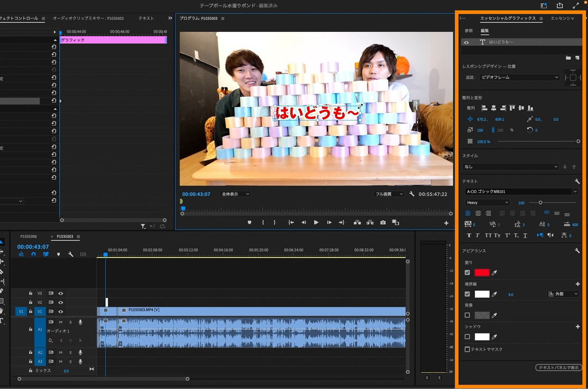
Task: Switch to the 編集 edit tab
Action: 485,30
